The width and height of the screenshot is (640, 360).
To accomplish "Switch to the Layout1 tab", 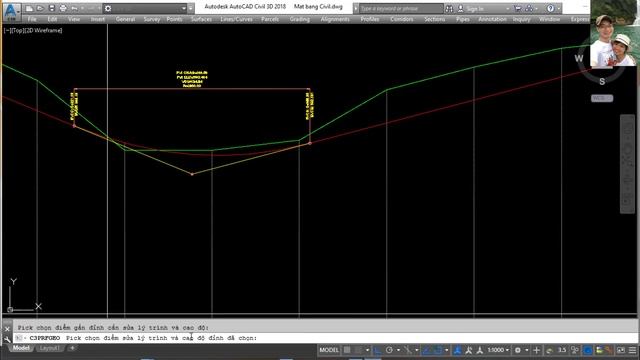I will pyautogui.click(x=49, y=348).
